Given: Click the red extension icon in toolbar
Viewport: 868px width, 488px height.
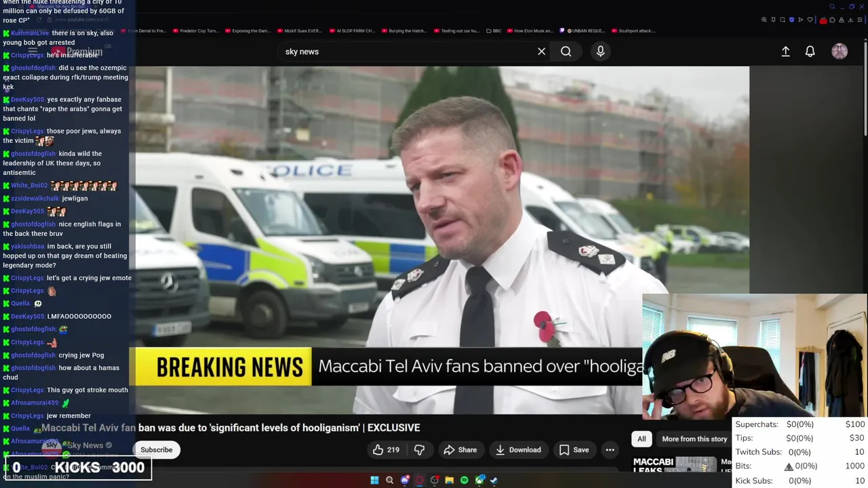Looking at the screenshot, I should point(823,20).
